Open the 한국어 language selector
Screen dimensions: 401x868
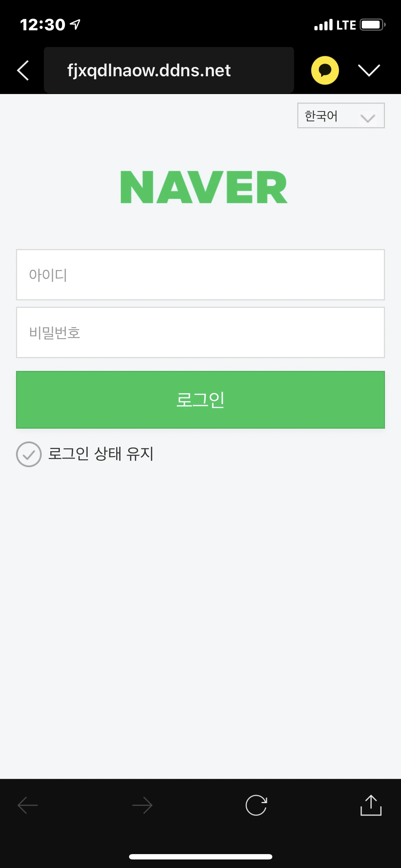341,115
